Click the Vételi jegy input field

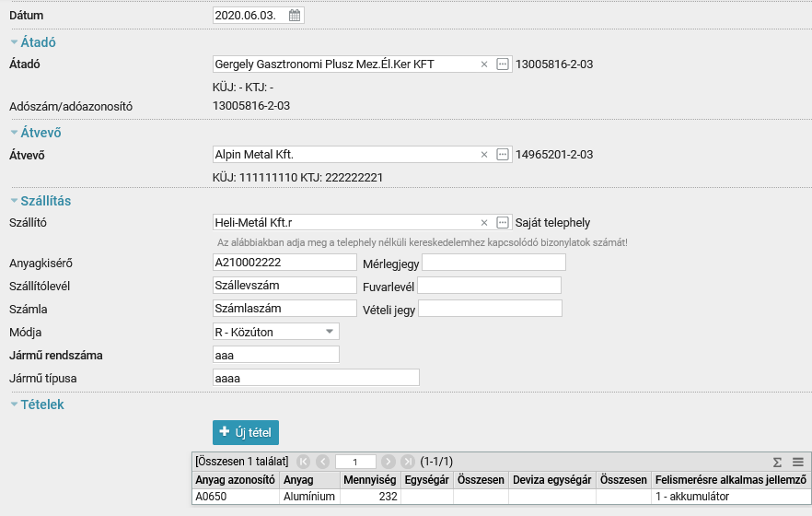pos(490,309)
